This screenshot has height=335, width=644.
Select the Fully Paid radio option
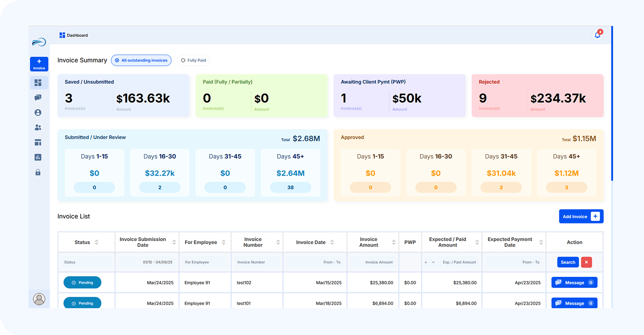click(x=194, y=60)
